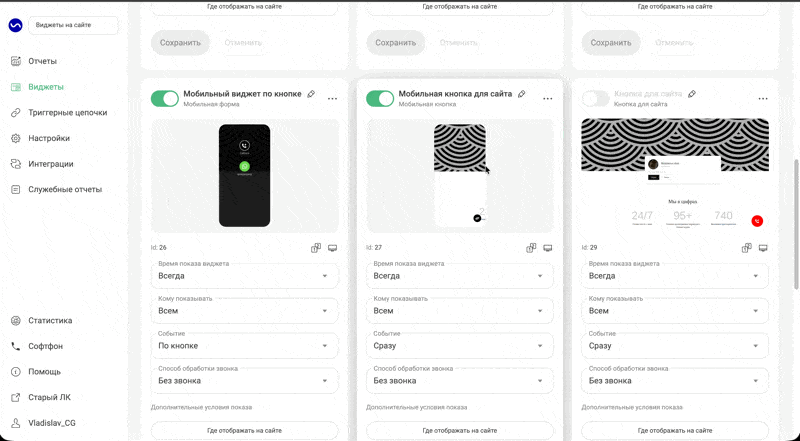Enable the Кнопка для сайта toggle
Screen dimensions: 800x441
[x=595, y=99]
